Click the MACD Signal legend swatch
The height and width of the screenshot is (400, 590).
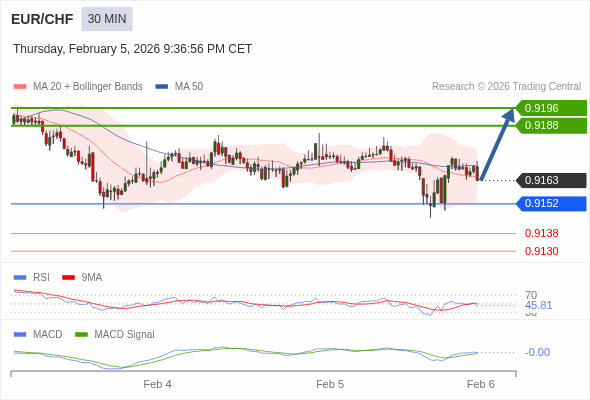[x=81, y=335]
